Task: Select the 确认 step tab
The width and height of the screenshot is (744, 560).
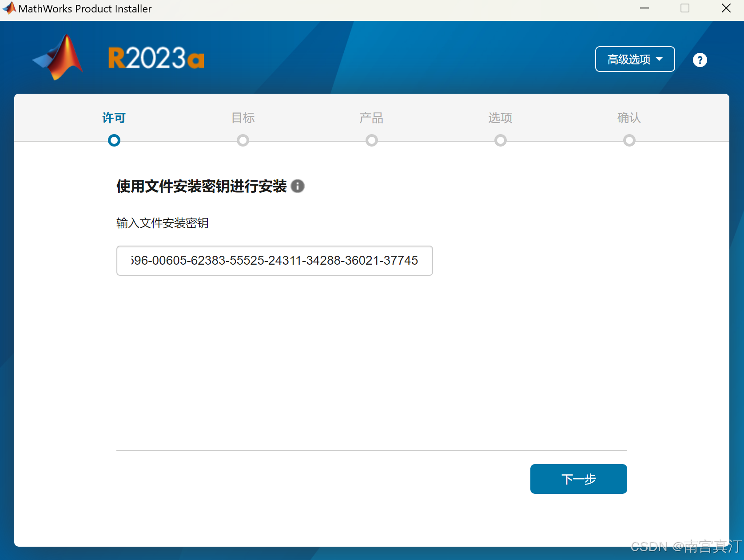Action: (x=629, y=118)
